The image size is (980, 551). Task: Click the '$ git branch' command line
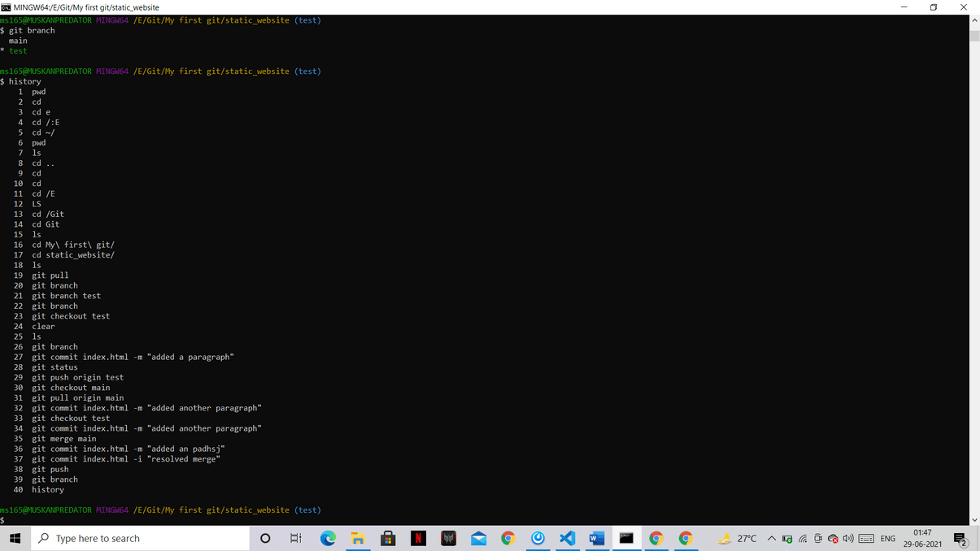[28, 30]
